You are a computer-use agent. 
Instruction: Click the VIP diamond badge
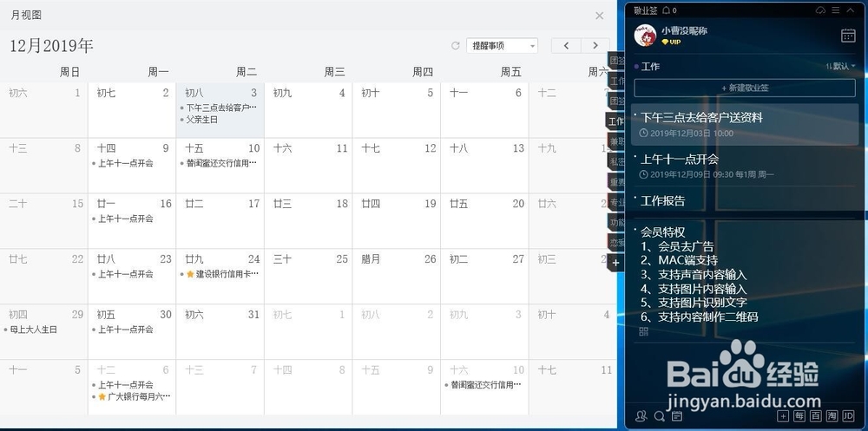coord(671,42)
